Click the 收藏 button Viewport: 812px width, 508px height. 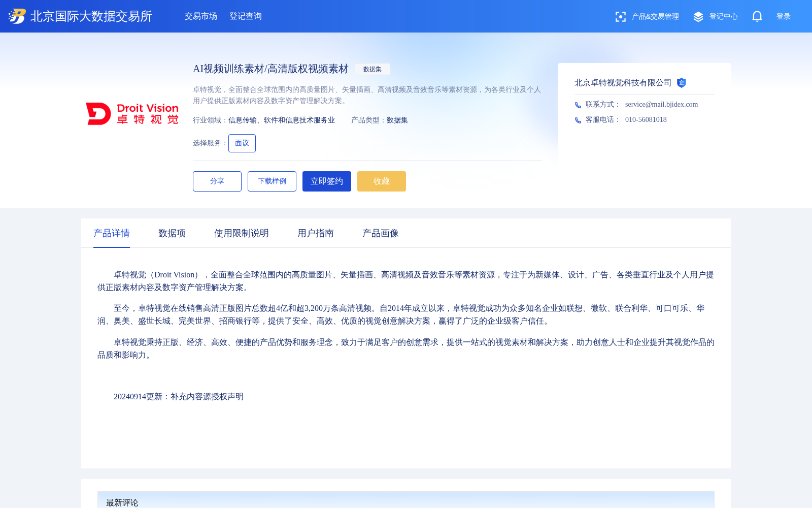click(382, 181)
